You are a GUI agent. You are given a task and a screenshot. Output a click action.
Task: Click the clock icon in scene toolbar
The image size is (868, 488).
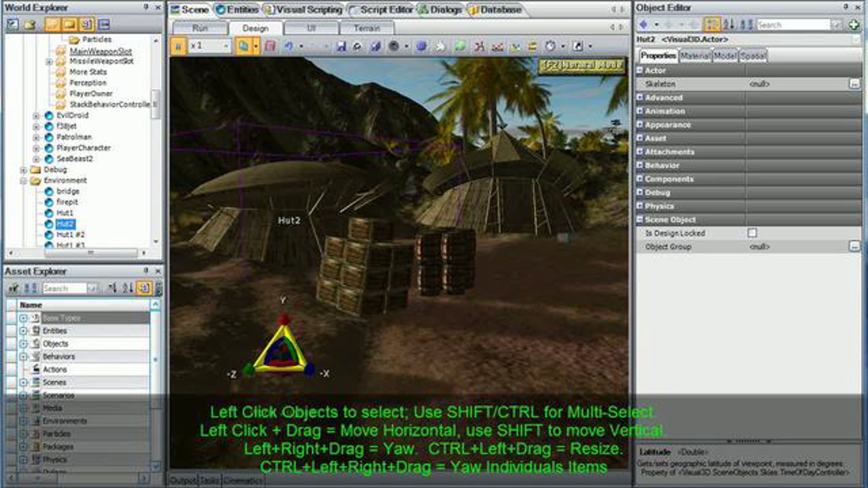point(550,46)
